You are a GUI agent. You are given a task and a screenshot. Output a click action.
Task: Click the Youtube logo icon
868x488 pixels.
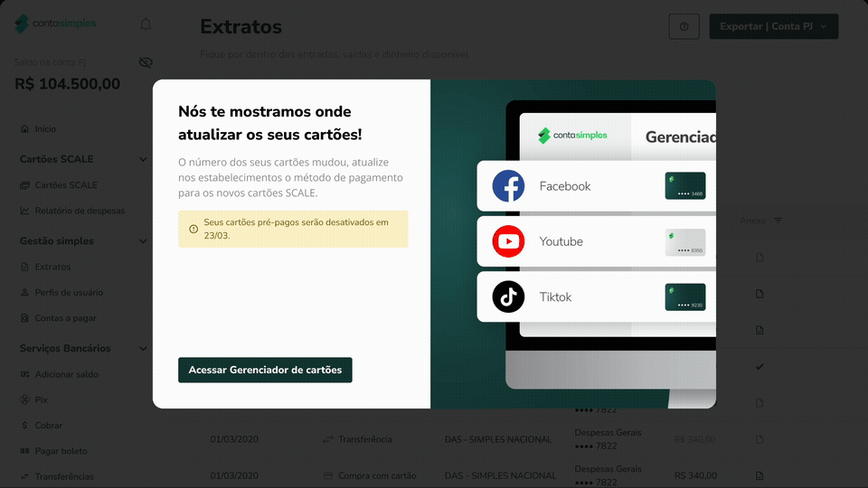508,241
